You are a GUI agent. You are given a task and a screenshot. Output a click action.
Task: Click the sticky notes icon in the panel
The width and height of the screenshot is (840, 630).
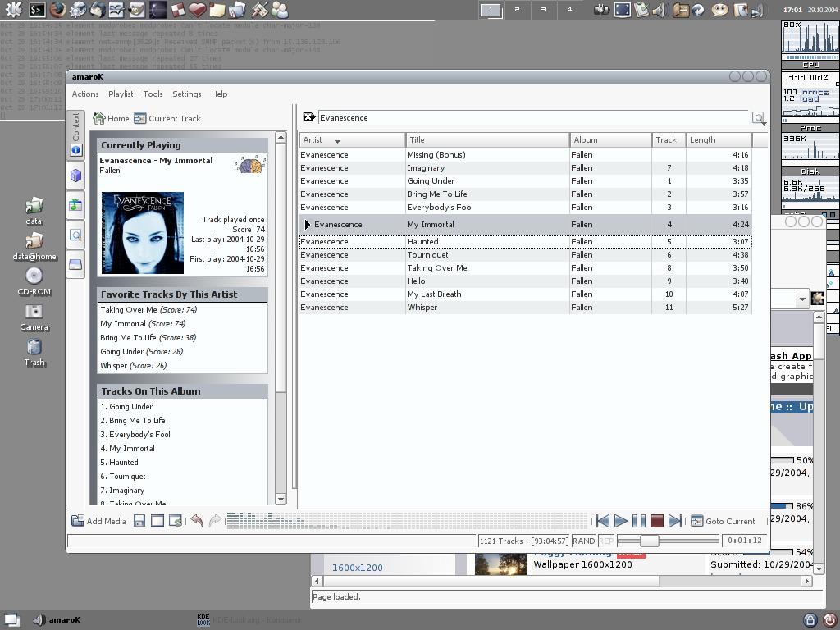click(x=217, y=9)
